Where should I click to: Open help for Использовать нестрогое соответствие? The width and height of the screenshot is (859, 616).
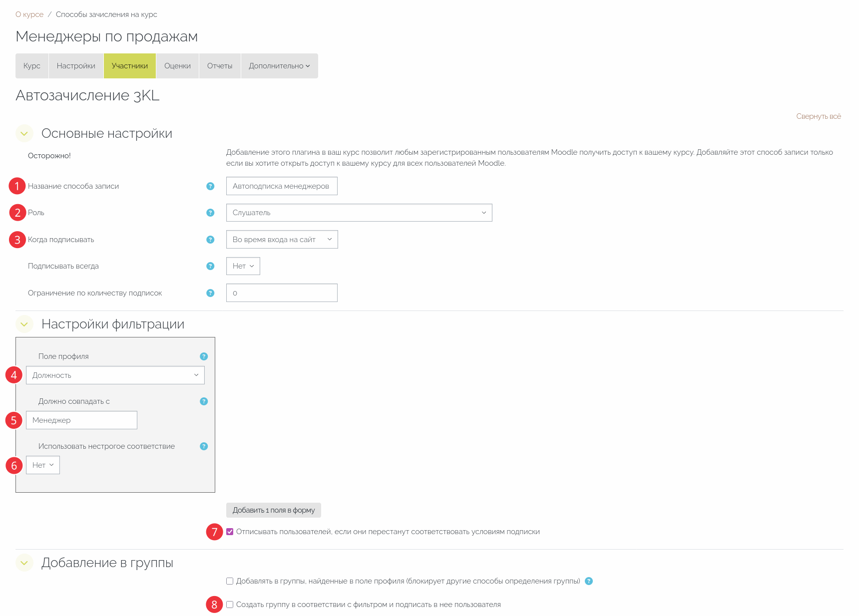click(x=204, y=446)
